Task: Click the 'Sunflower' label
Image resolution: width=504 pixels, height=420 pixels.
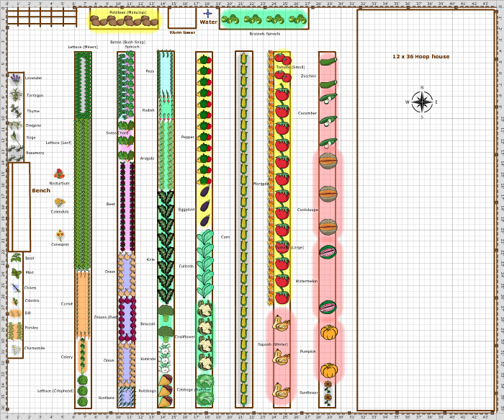Action: point(309,393)
